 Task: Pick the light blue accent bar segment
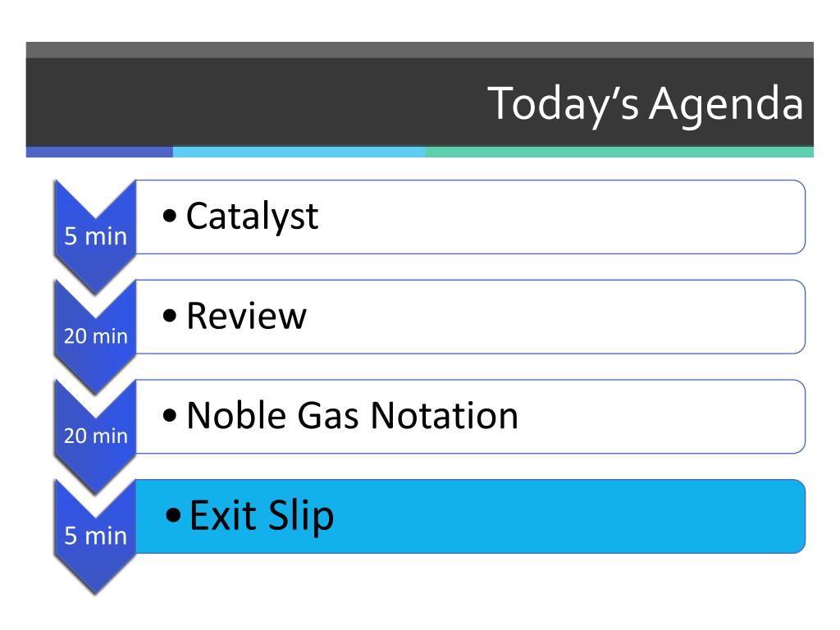coord(299,152)
